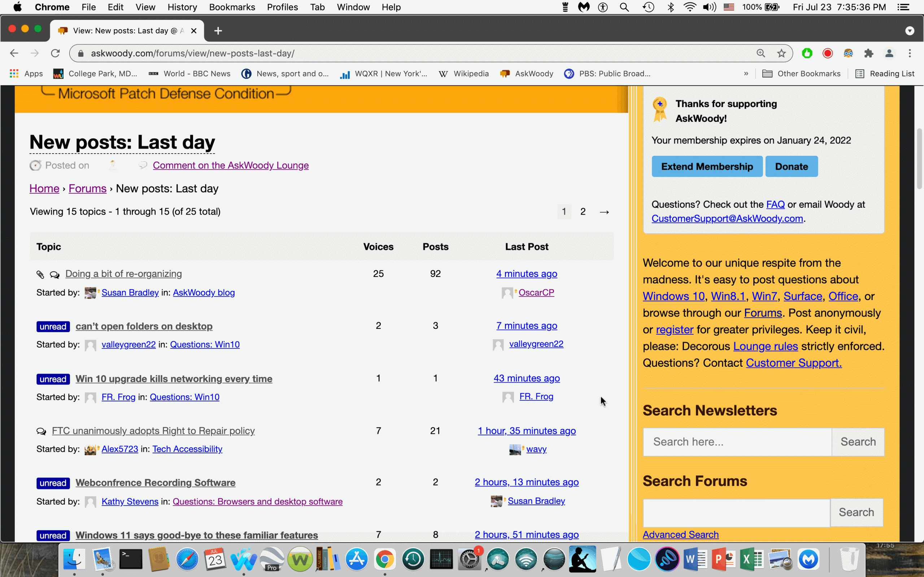Screen dimensions: 924x577
Task: Open the Chrome Extensions puzzle icon
Action: tap(869, 53)
